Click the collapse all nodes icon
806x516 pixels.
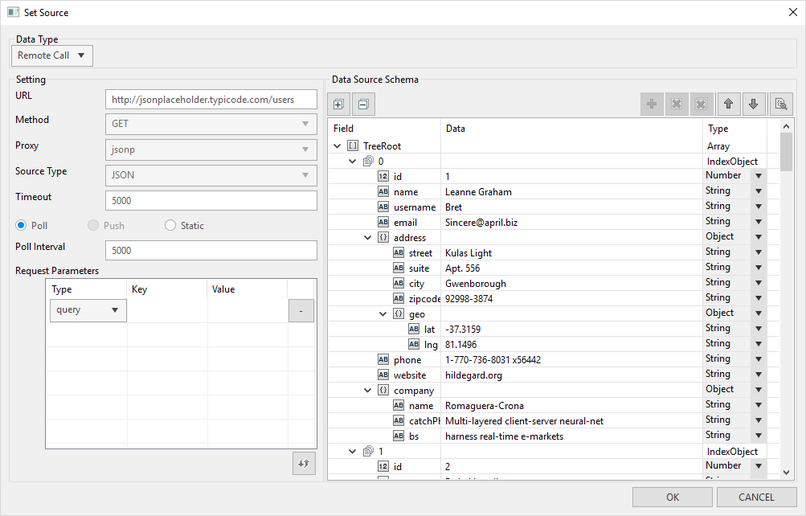pos(363,104)
